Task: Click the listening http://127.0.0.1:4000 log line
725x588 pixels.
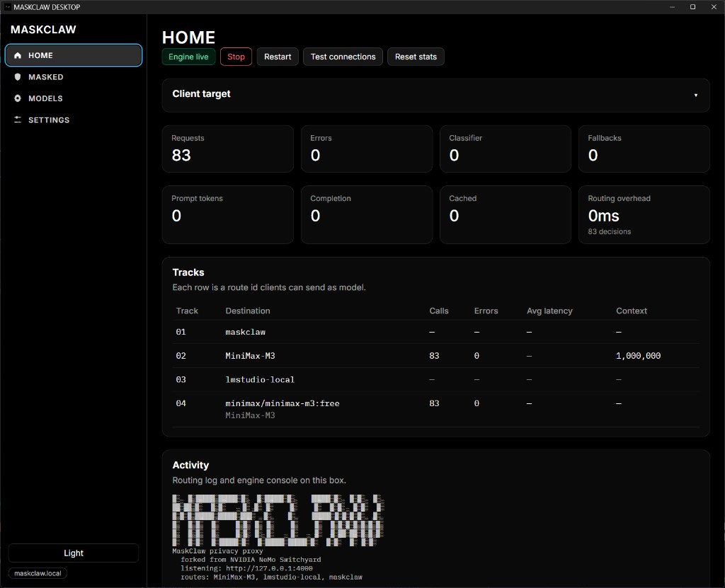Action: click(246, 569)
